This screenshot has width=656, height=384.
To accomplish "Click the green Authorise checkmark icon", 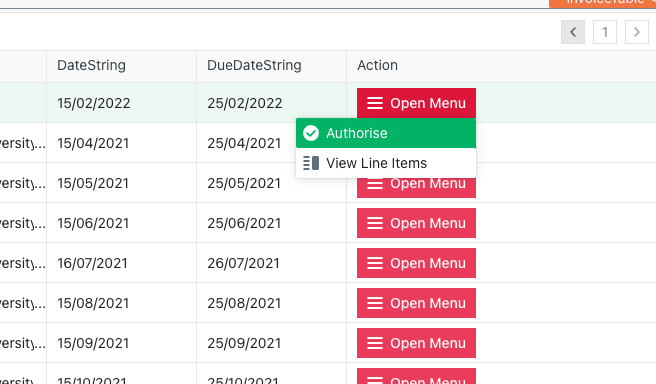I will tap(311, 133).
